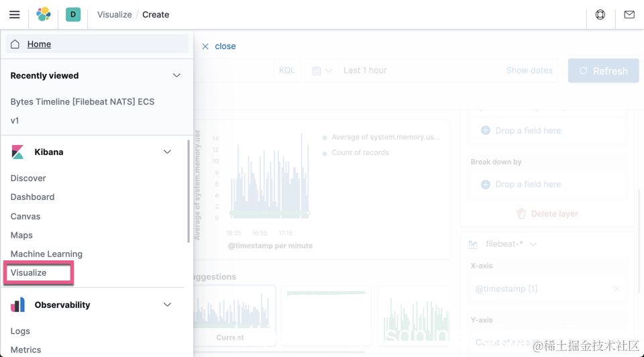Open Maps in Kibana menu
Viewport: 644px width, 357px height.
pyautogui.click(x=21, y=236)
